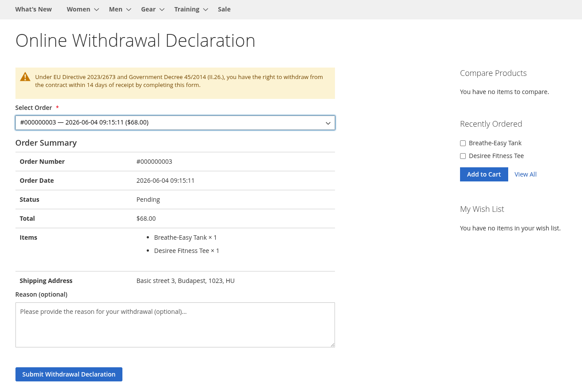Screen dimensions: 582x392
Task: Click the EU Directive notice text
Action: tap(179, 81)
